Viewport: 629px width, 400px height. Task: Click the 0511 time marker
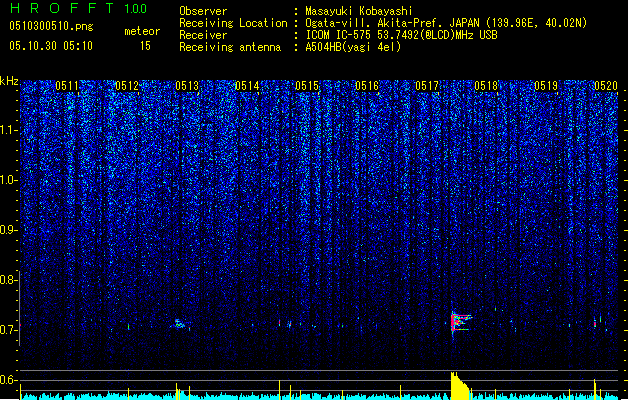67,86
